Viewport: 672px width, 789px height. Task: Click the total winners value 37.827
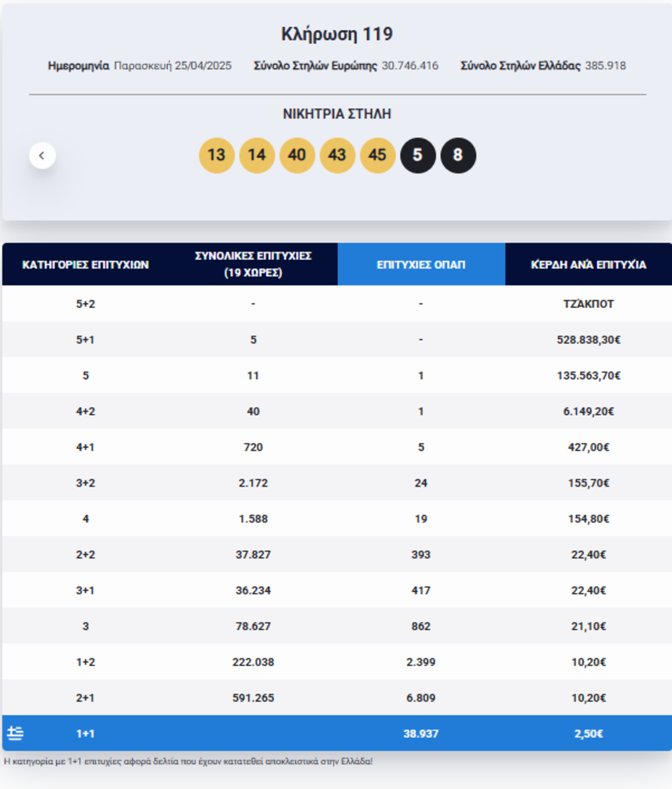point(253,555)
